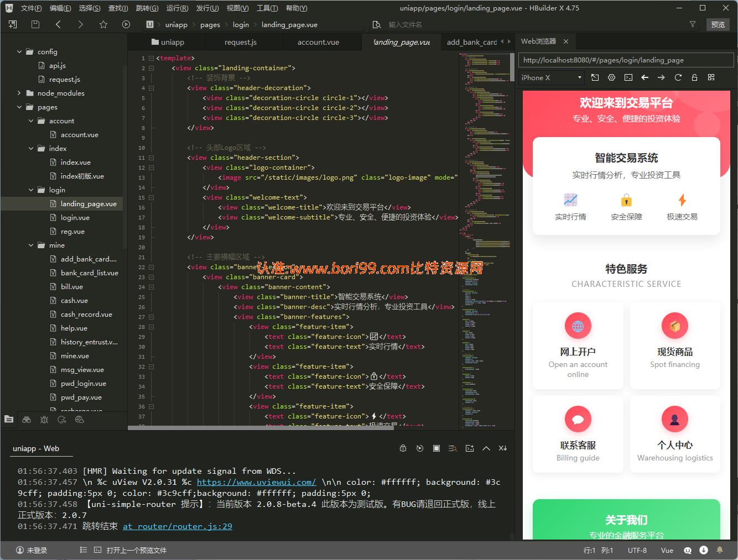The width and height of the screenshot is (738, 560).
Task: Open Web browser preview settings gear
Action: point(611,77)
